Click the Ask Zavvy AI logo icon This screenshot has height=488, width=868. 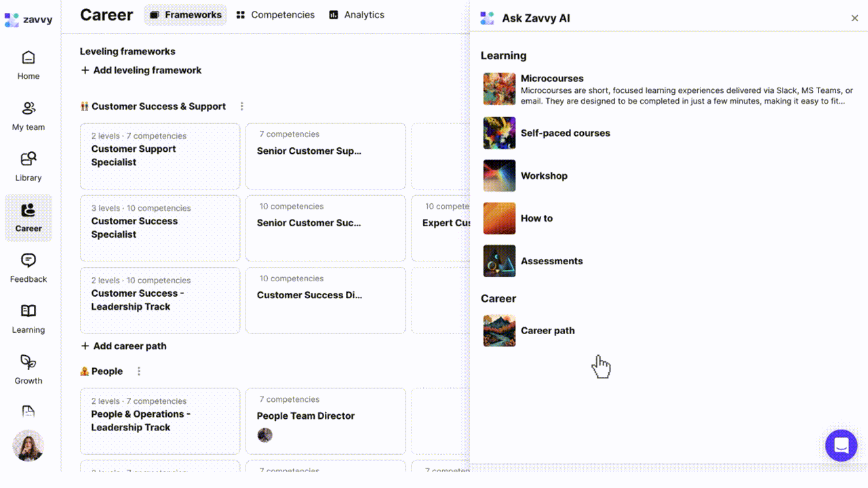pos(487,18)
